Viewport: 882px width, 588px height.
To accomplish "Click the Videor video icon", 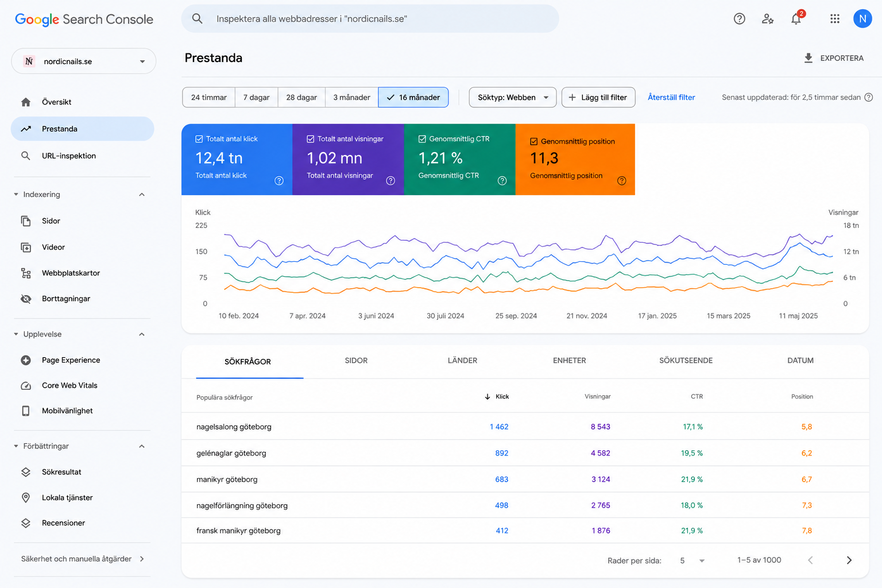I will (26, 247).
